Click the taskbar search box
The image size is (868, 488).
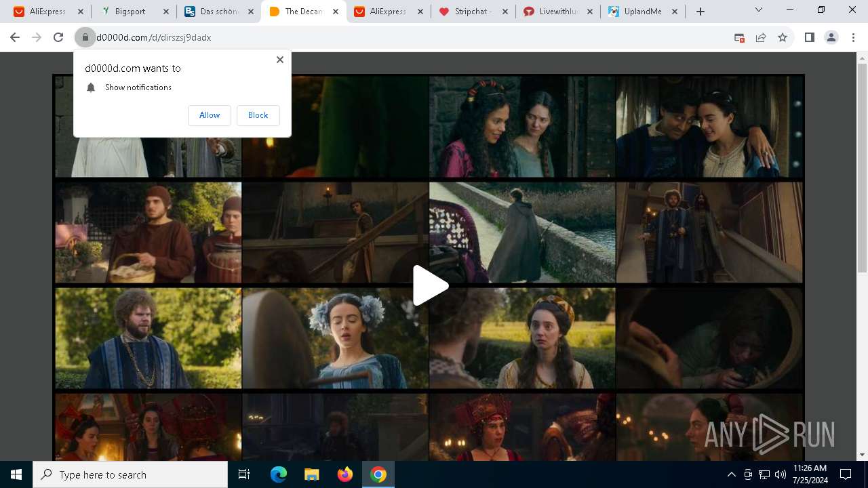pyautogui.click(x=130, y=474)
